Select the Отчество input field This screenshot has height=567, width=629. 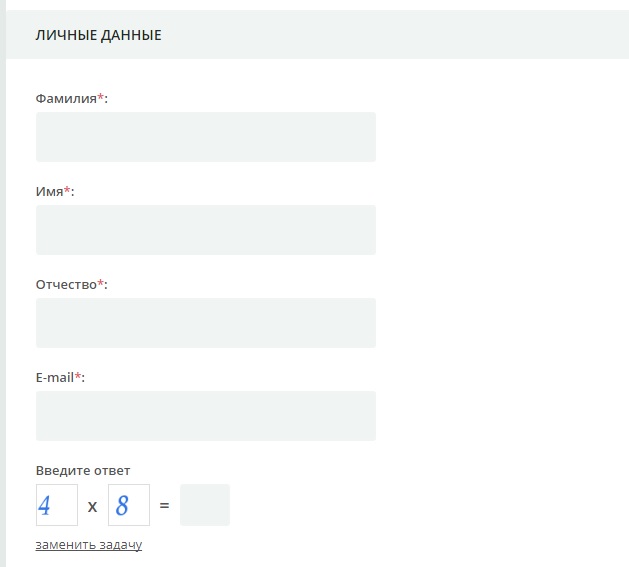click(205, 323)
